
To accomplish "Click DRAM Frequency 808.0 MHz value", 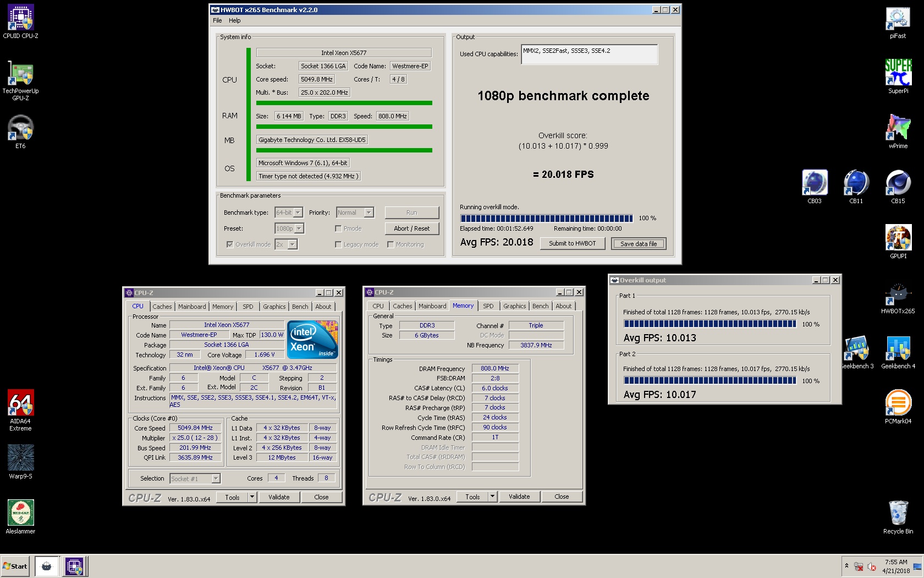I will pos(495,369).
